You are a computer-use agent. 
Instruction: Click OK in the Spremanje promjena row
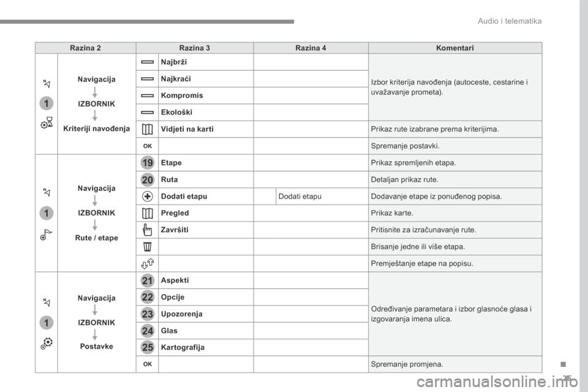pyautogui.click(x=148, y=364)
